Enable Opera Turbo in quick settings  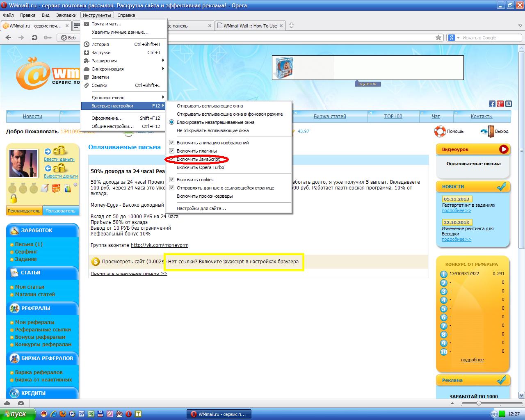point(230,167)
